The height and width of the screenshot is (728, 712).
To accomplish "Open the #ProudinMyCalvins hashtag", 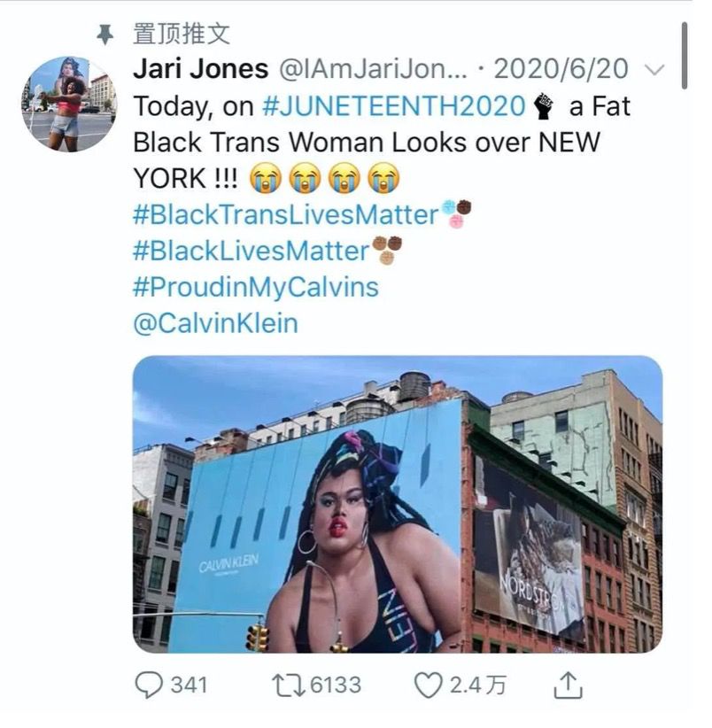I will [256, 288].
